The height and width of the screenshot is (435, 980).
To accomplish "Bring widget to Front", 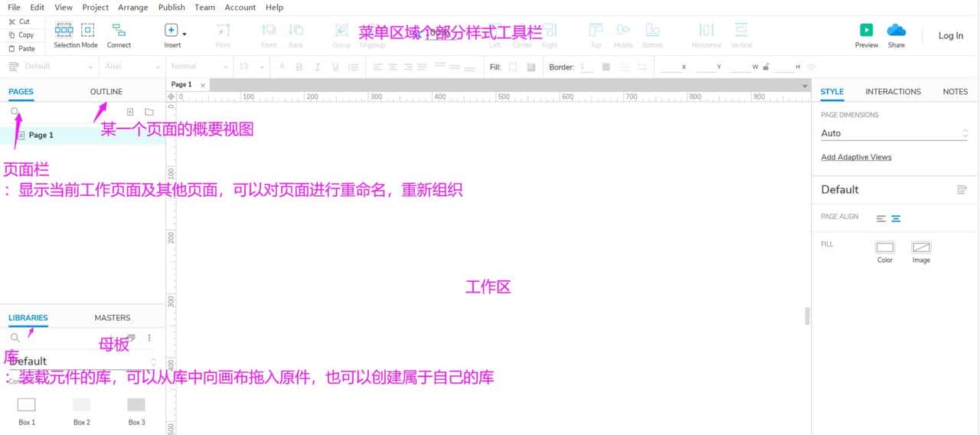I will click(269, 34).
